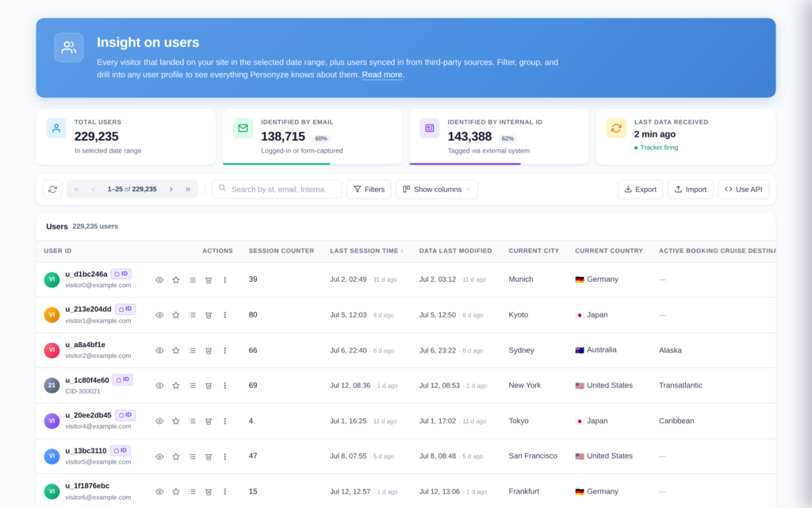Viewport: 812px width, 508px height.
Task: Select the Identified by Internal ID card
Action: [x=499, y=137]
